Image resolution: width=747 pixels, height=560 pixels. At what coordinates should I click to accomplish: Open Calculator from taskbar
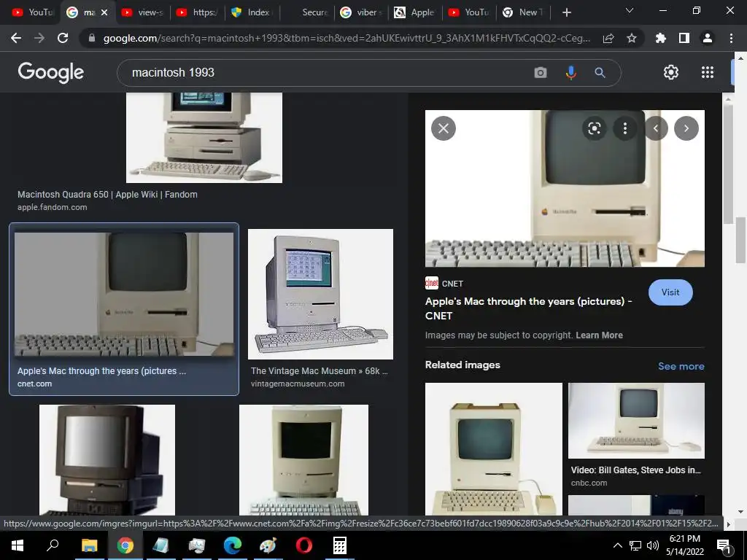[x=340, y=545]
